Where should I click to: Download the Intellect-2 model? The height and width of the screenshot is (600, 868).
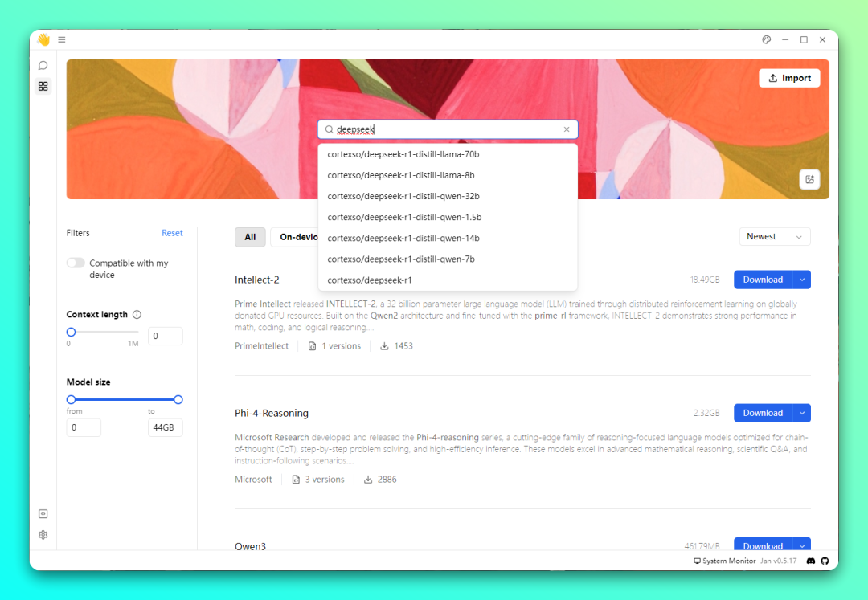click(763, 280)
